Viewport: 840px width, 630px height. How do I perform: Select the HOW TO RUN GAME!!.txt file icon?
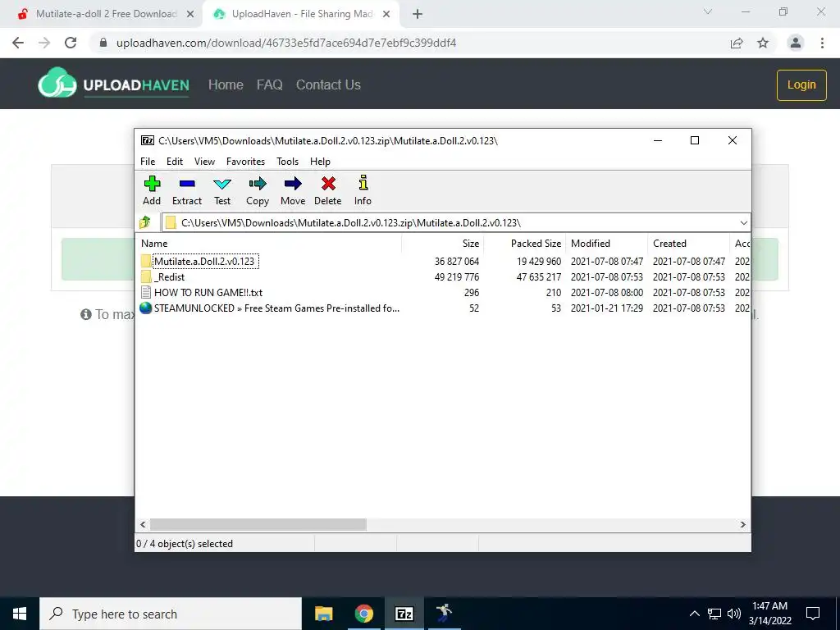point(146,293)
